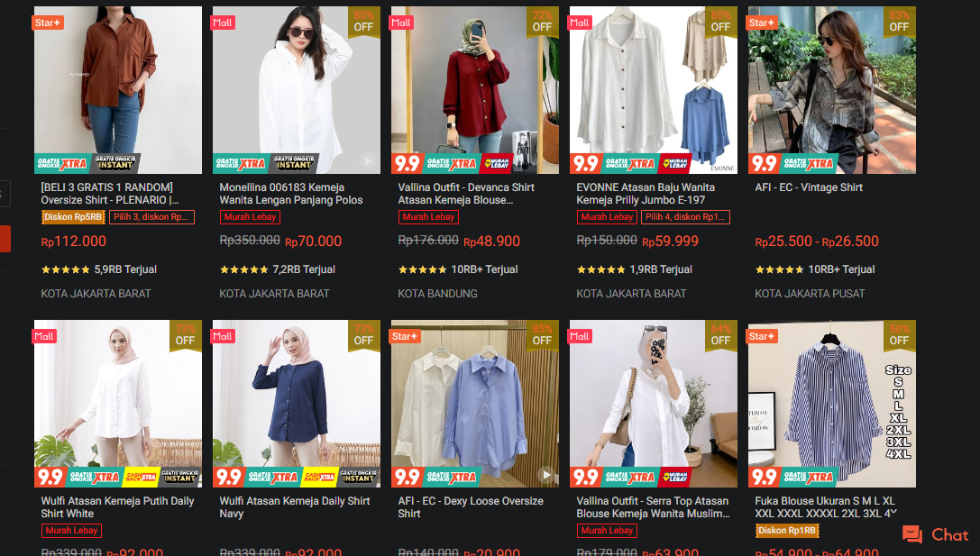The image size is (980, 556).
Task: Open the Chat widget
Action: pos(936,534)
